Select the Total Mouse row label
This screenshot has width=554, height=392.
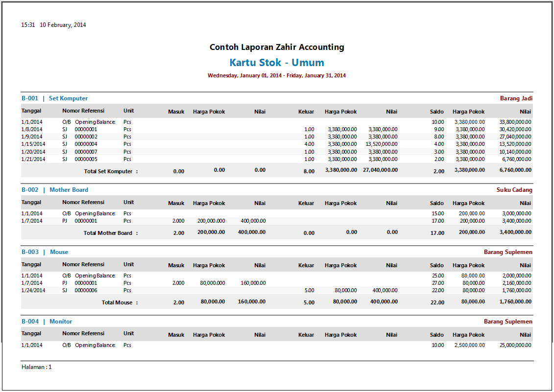click(120, 302)
